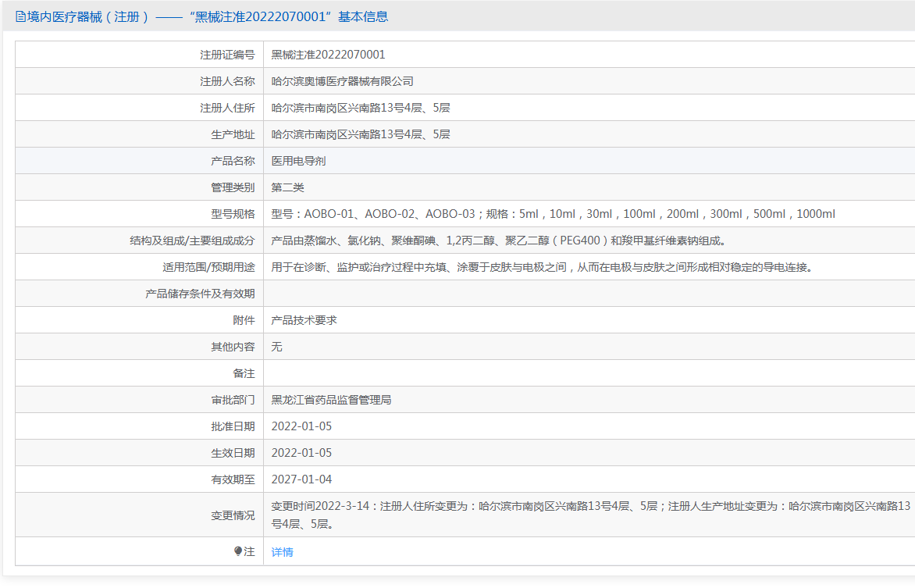915x588 pixels.
Task: Select registration number 黑械注准20222070001 in the table
Action: pyautogui.click(x=328, y=55)
